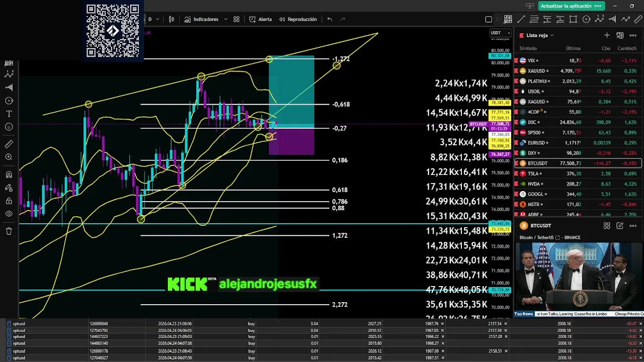The image size is (644, 362).
Task: Toggle hide all drawings eye icon
Action: pos(9,214)
